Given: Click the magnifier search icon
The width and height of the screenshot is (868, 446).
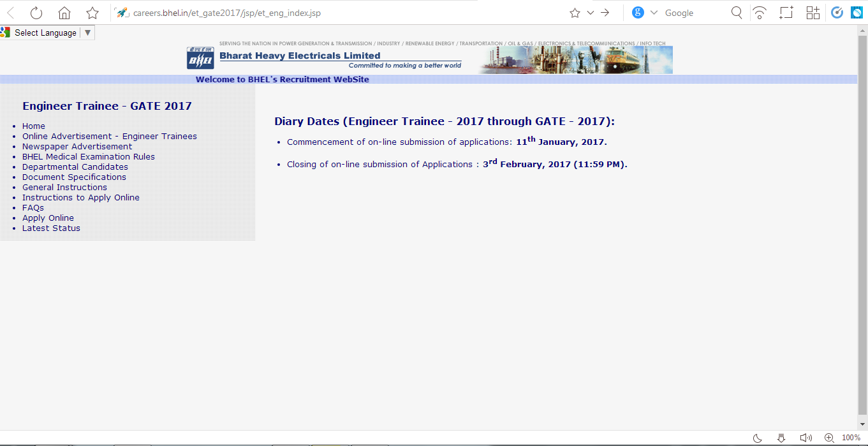Looking at the screenshot, I should (737, 13).
